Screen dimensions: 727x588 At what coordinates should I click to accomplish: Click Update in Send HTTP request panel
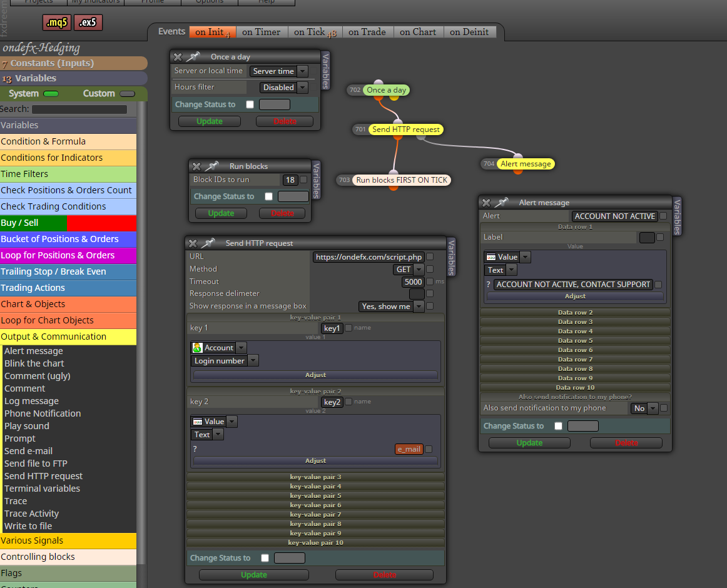pos(253,575)
